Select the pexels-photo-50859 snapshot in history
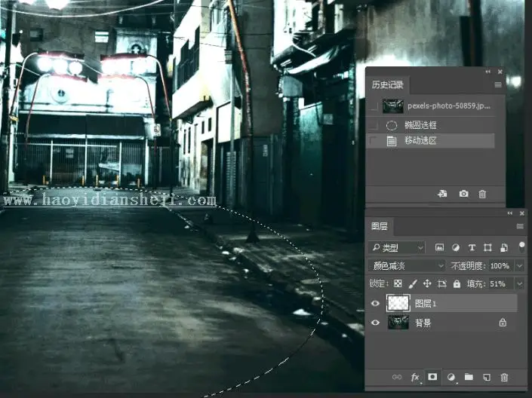Viewport: 532px width, 398px height. (x=432, y=106)
